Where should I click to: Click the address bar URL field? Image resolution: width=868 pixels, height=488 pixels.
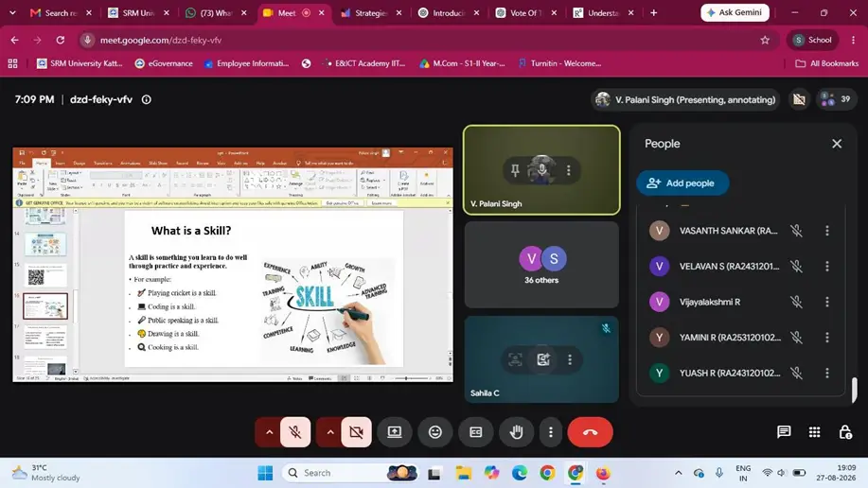(x=420, y=40)
